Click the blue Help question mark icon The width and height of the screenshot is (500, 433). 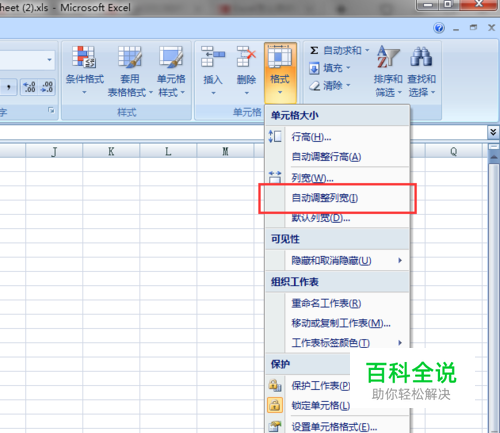point(439,28)
